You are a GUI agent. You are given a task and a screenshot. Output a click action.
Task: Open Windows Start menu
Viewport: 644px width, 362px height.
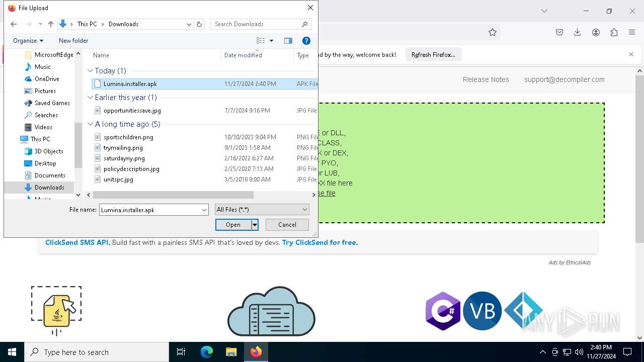click(12, 352)
